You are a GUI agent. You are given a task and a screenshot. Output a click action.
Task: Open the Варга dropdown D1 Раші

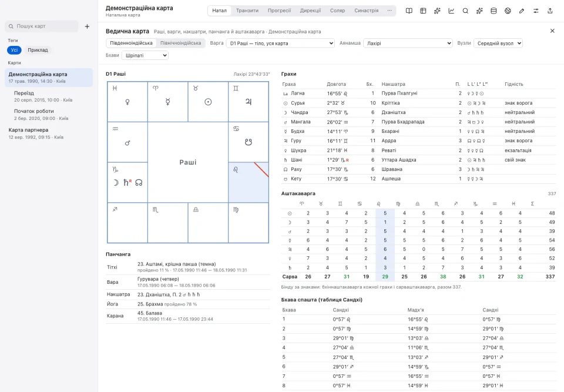click(x=280, y=43)
